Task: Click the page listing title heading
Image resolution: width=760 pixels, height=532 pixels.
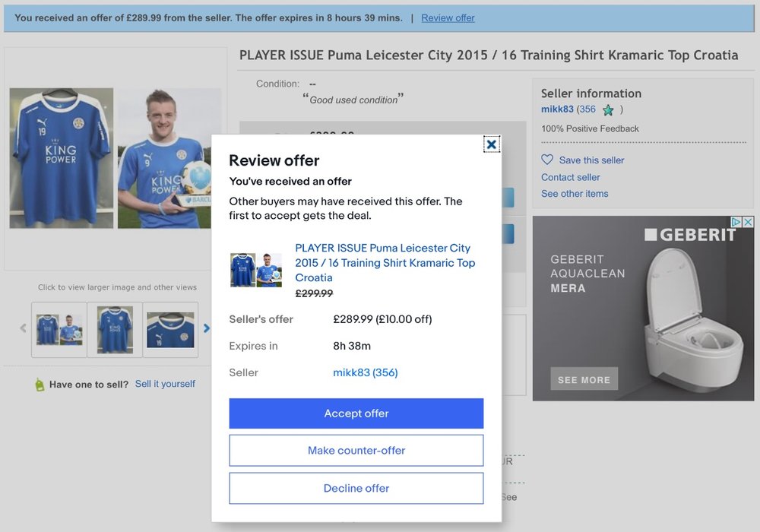Action: tap(489, 55)
